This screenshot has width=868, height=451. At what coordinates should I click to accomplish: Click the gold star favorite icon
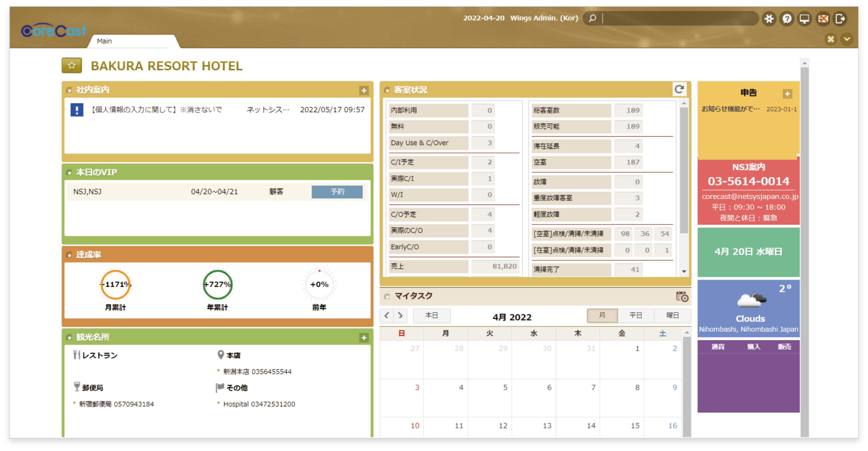pos(72,65)
